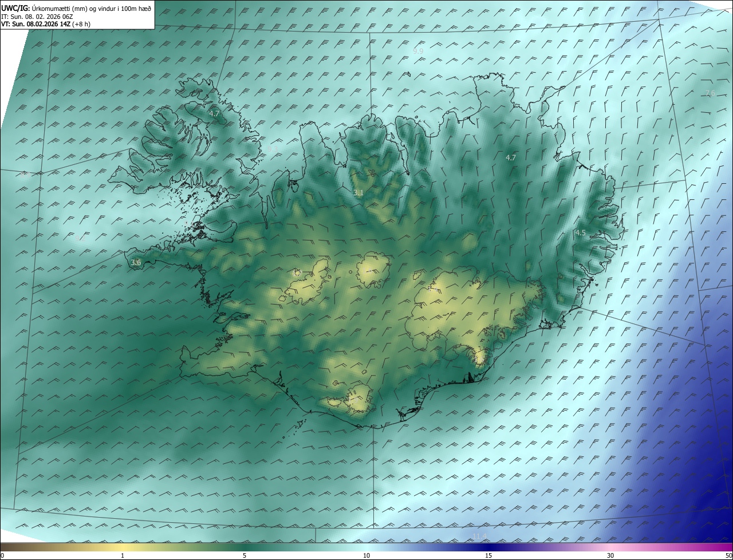The height and width of the screenshot is (560, 733).
Task: Click the 9.2 value label west of Iceland
Action: (x=80, y=239)
